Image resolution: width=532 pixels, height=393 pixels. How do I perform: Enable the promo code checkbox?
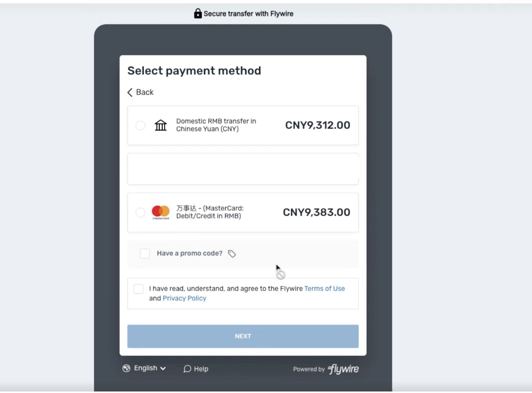tap(145, 253)
